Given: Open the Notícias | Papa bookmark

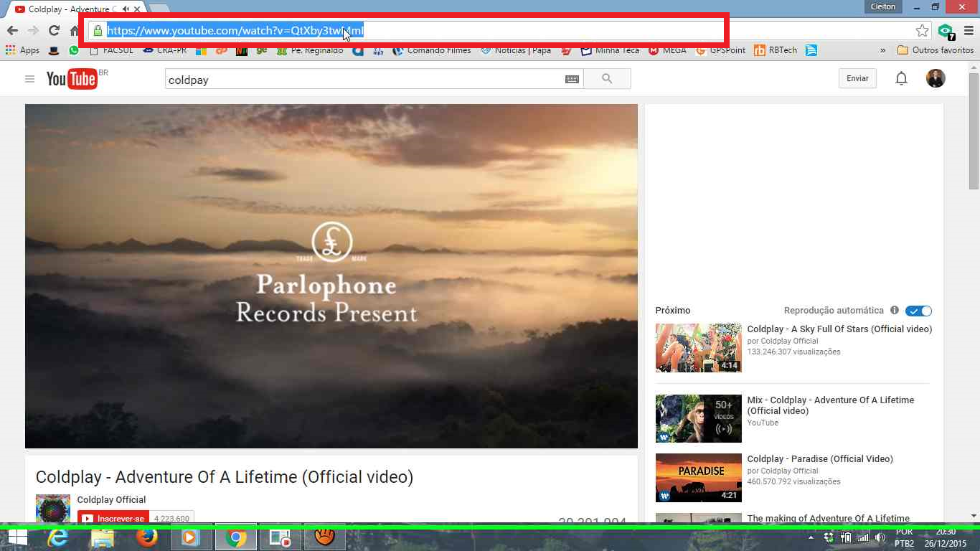Looking at the screenshot, I should (x=515, y=50).
